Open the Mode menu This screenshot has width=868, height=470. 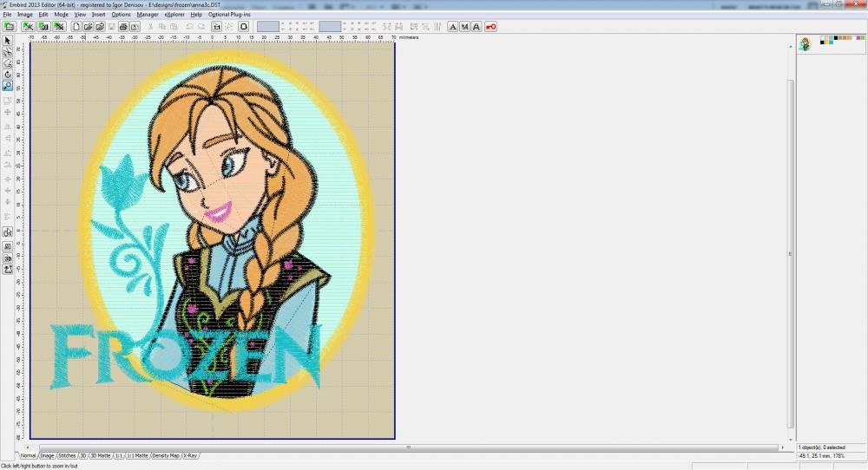[x=62, y=15]
